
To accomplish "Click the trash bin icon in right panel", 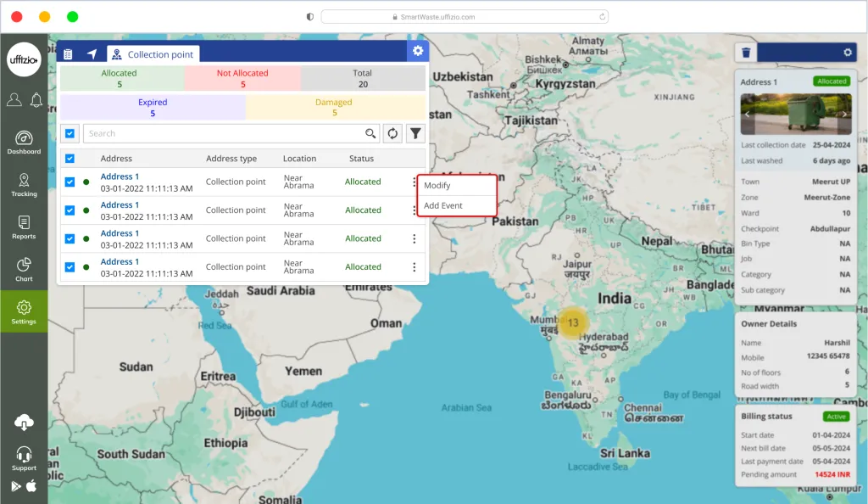I will [x=746, y=53].
